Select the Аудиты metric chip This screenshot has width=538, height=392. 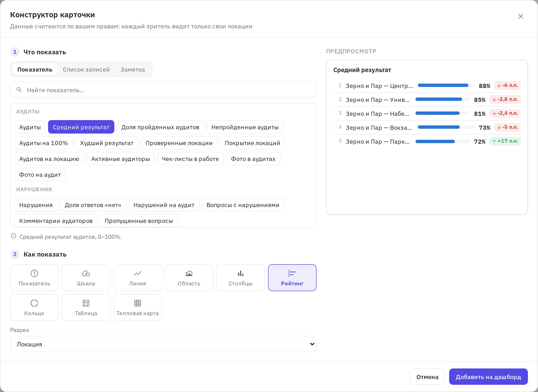30,127
